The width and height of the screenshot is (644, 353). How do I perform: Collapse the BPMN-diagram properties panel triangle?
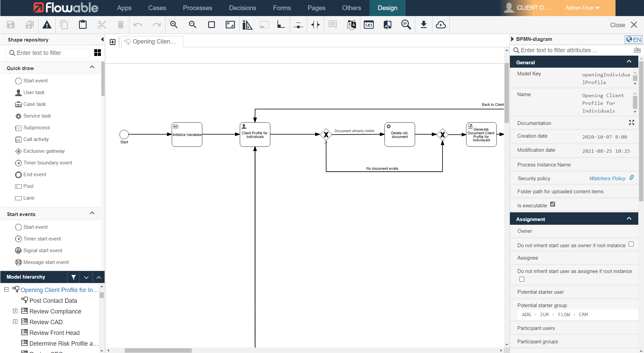tap(513, 39)
